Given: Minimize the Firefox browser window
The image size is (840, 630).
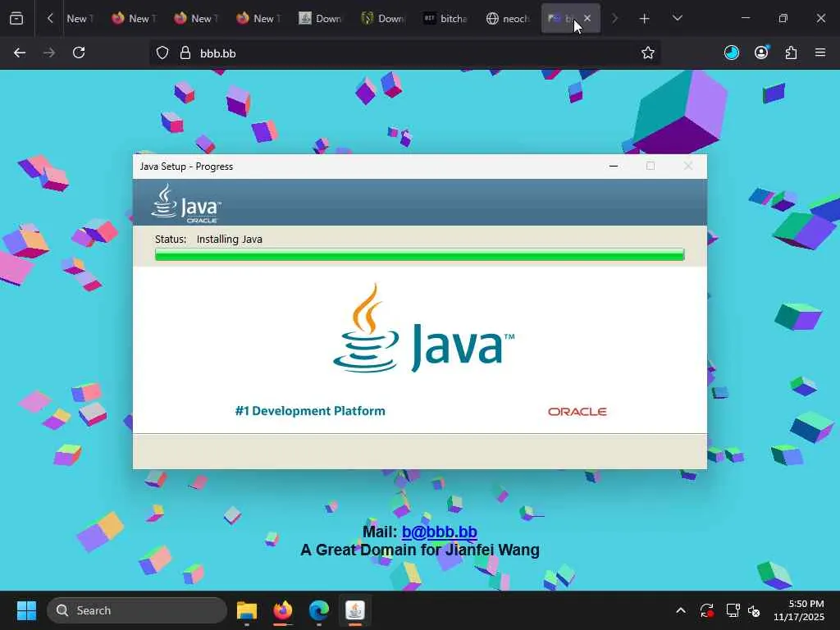Looking at the screenshot, I should (745, 18).
